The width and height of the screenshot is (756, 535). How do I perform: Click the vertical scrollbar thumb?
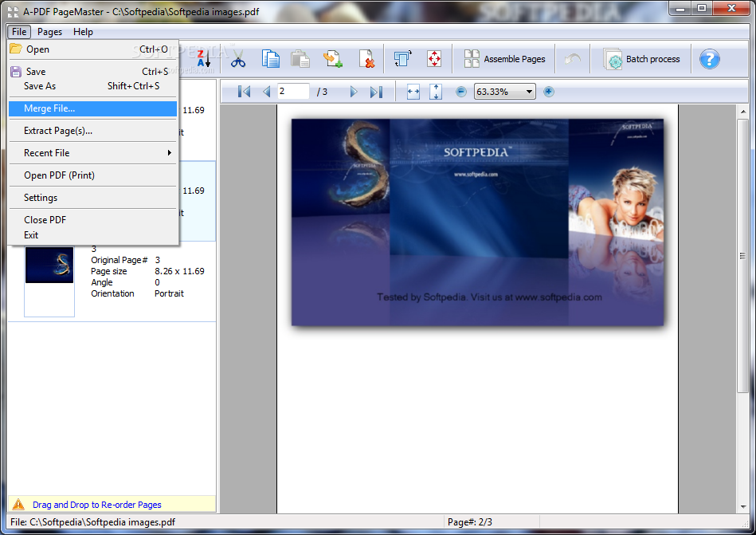point(742,256)
